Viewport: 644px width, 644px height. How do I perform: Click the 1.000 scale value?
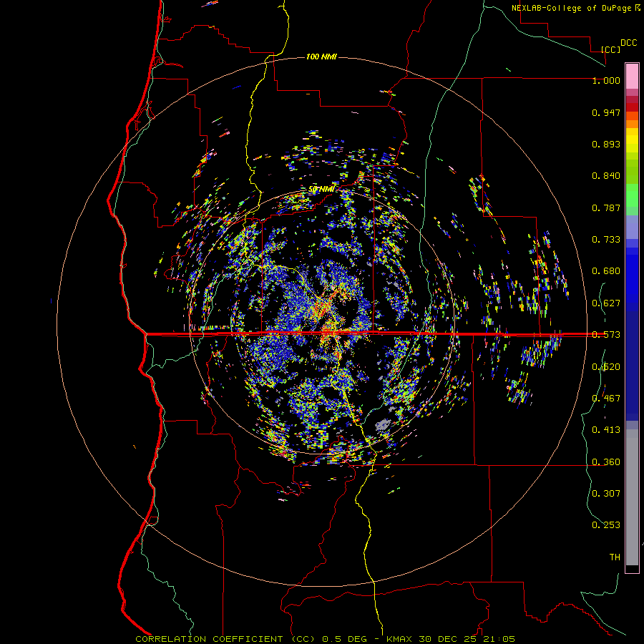606,80
